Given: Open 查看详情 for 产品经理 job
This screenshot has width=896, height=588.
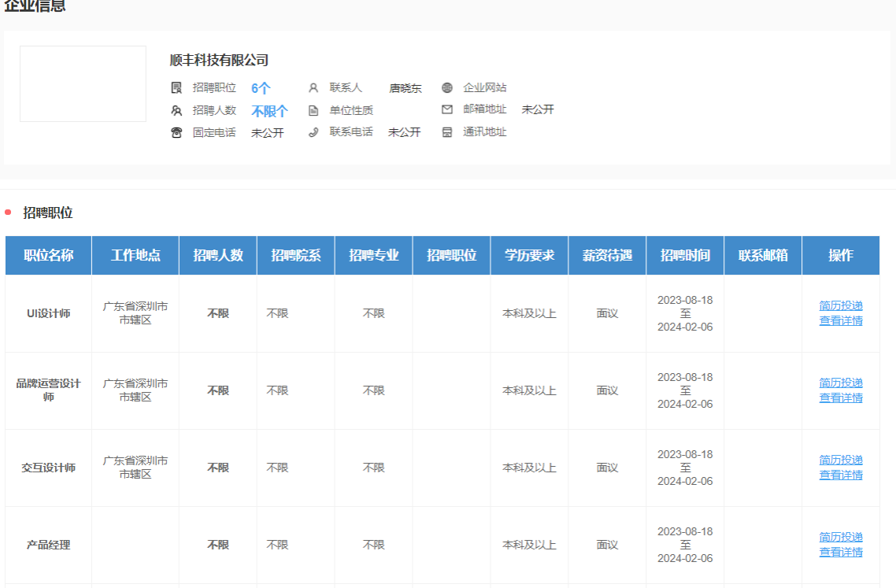Looking at the screenshot, I should [841, 552].
